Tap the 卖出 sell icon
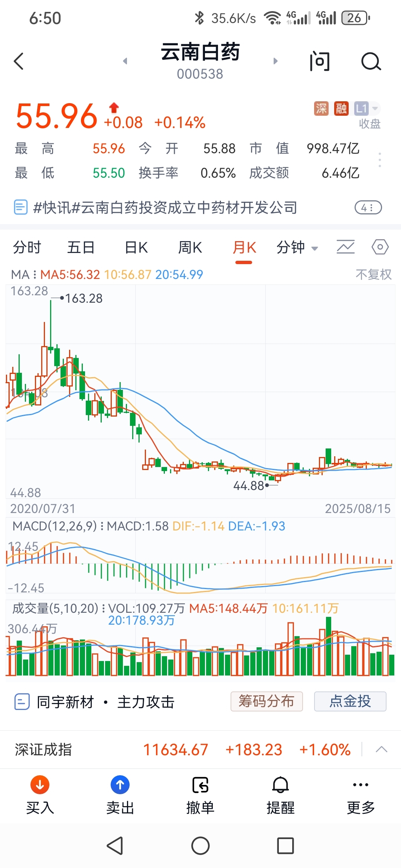 (x=120, y=785)
